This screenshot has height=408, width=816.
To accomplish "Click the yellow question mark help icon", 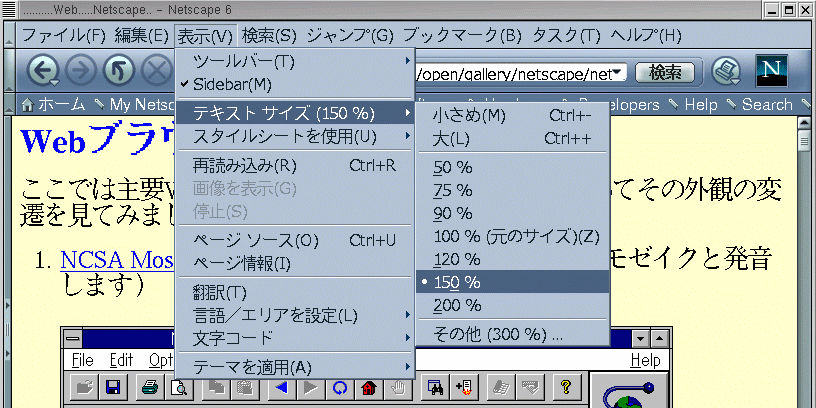I will [x=566, y=387].
